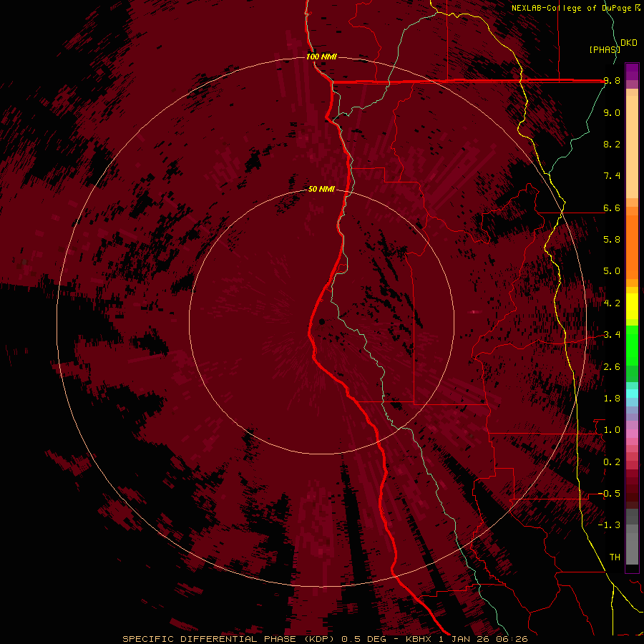
Task: Click the 7.4 value on the color scale
Action: pyautogui.click(x=612, y=176)
